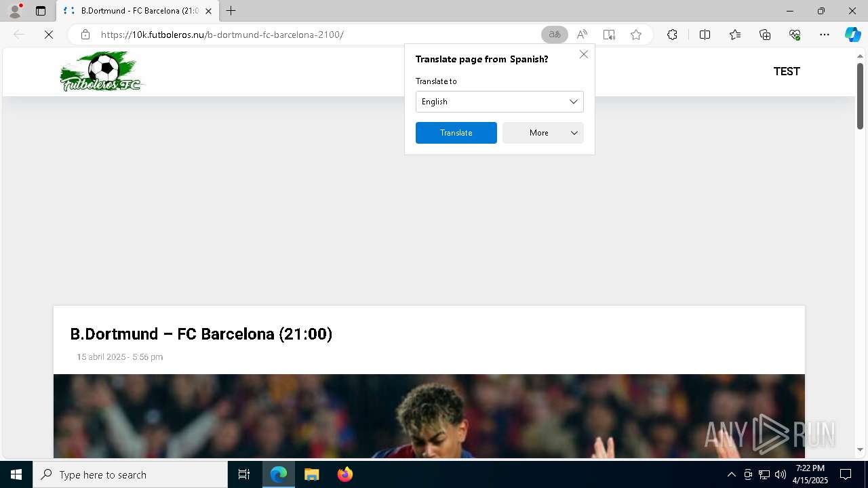Close the B.Dortmund - FC Barcelona tab
The width and height of the screenshot is (868, 488).
pyautogui.click(x=208, y=11)
